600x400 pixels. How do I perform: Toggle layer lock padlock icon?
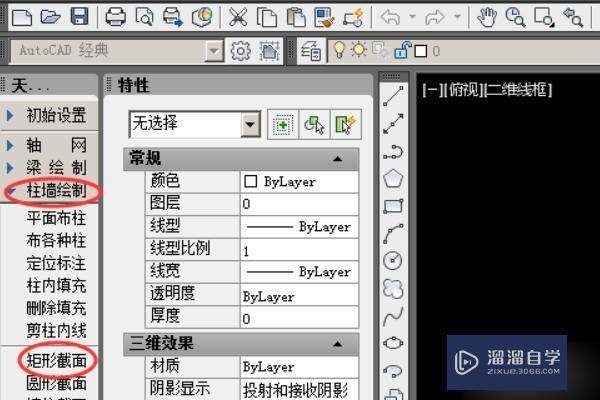[403, 50]
